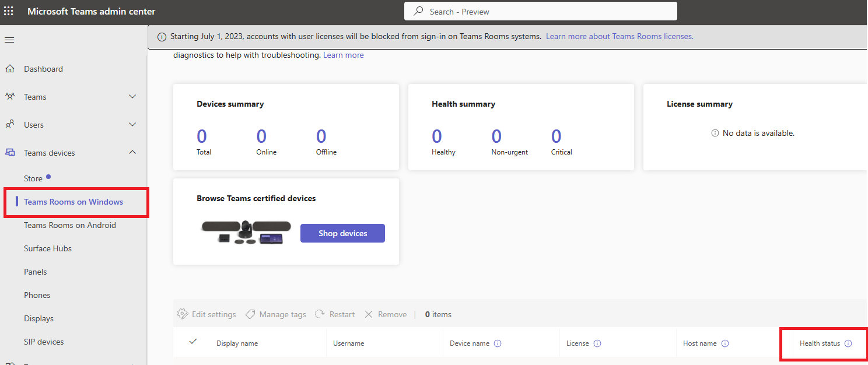Viewport: 868px width, 365px height.
Task: Click Manage tags text in toolbar
Action: [x=283, y=314]
